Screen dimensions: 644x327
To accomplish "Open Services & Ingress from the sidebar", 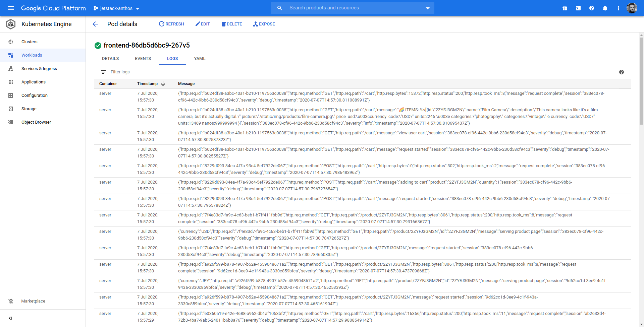I will 39,68.
